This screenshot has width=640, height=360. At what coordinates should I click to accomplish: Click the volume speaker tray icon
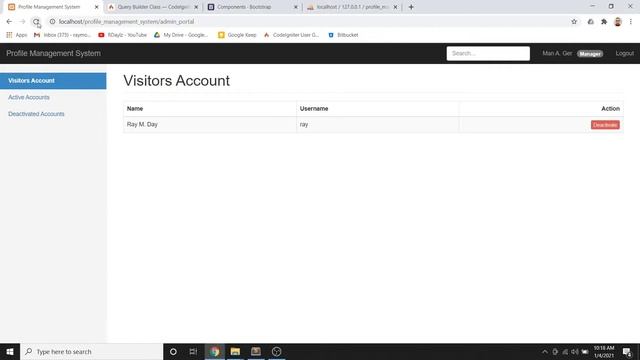point(575,351)
